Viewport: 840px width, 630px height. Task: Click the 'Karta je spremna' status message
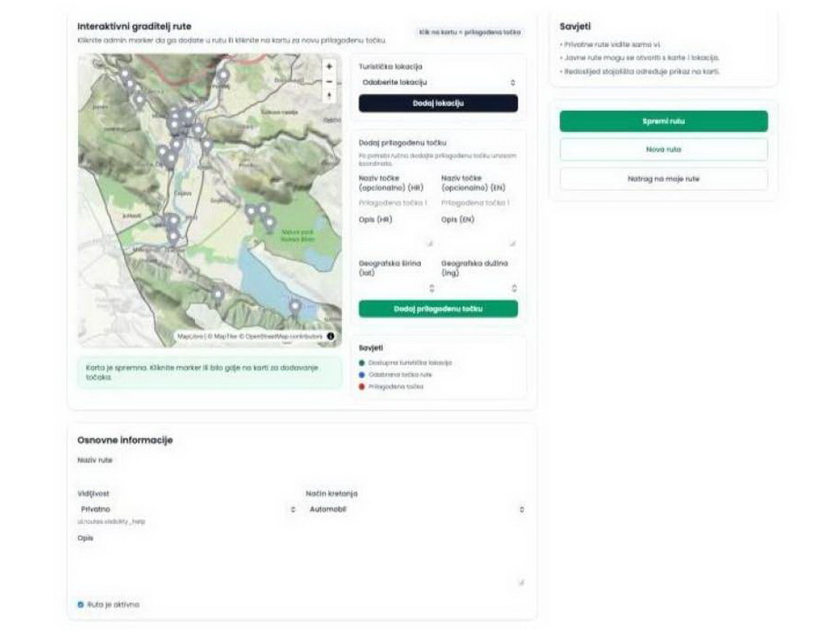tap(209, 372)
